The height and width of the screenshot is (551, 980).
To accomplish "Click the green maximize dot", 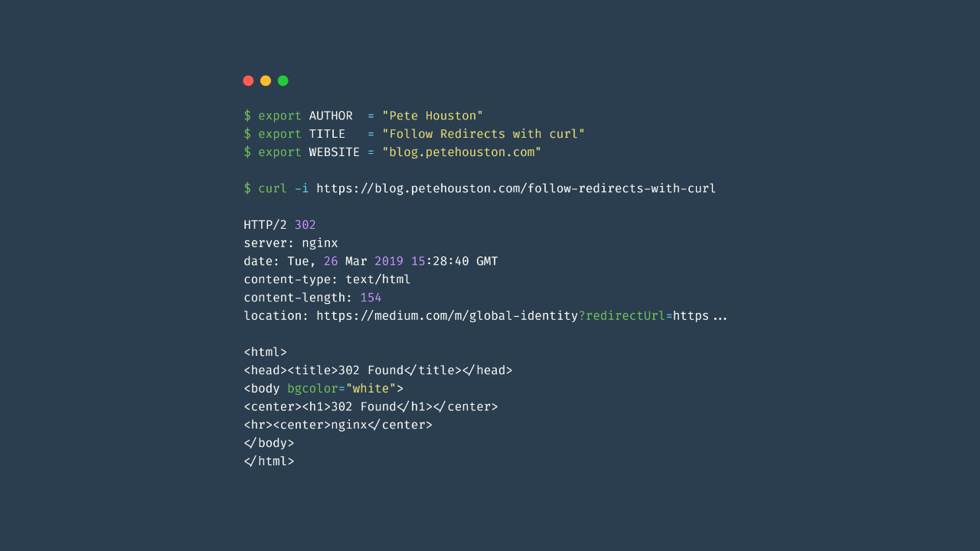I will [283, 80].
